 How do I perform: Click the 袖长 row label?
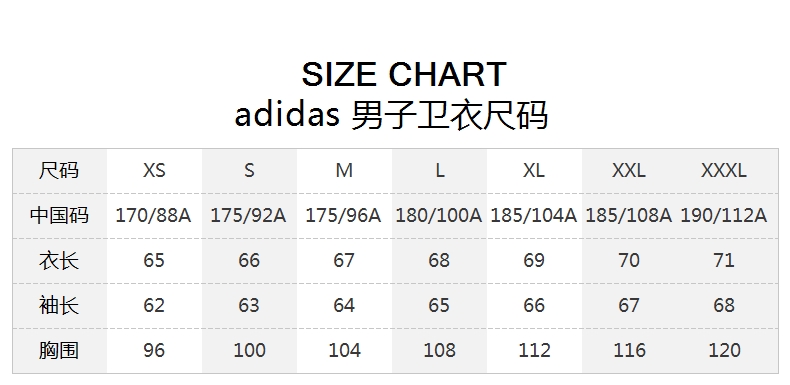(59, 305)
